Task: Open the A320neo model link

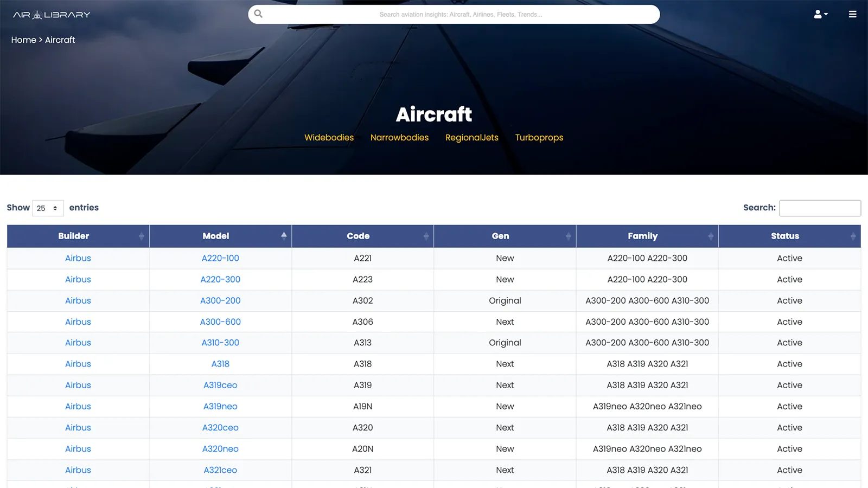Action: pos(220,449)
